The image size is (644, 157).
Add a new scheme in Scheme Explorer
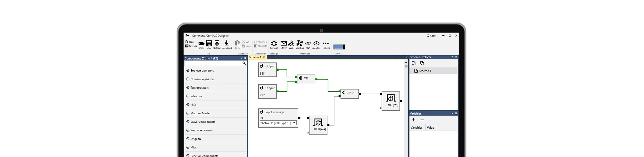pos(414,63)
